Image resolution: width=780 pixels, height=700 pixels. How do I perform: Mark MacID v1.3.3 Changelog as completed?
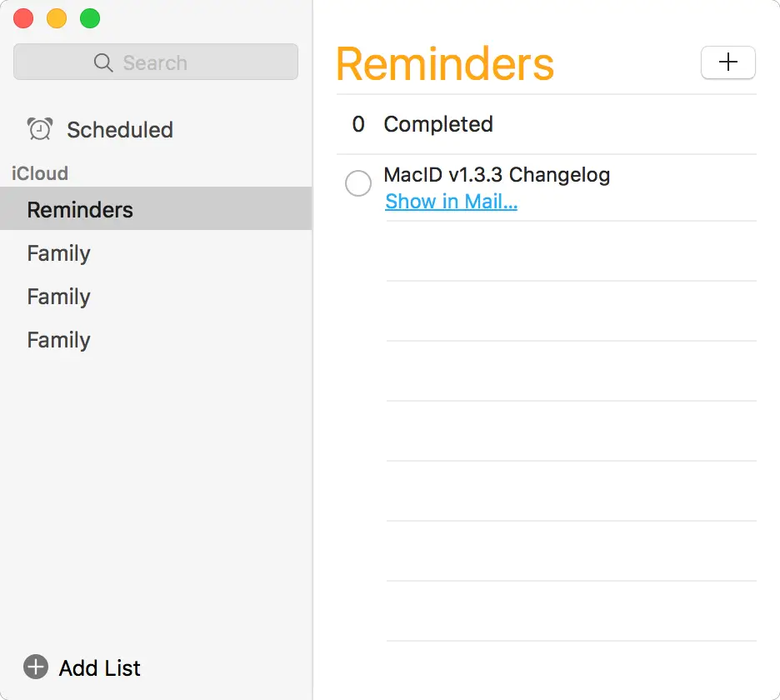coord(358,183)
